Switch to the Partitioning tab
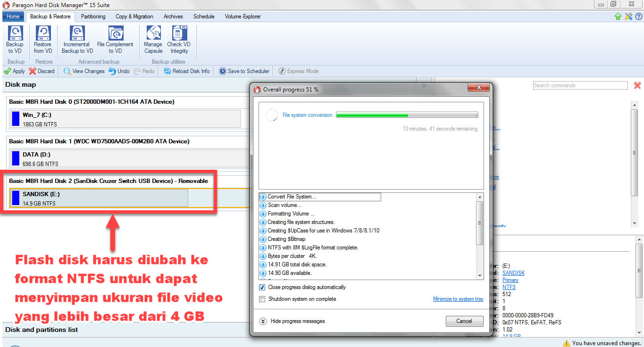The image size is (644, 347). [x=93, y=17]
